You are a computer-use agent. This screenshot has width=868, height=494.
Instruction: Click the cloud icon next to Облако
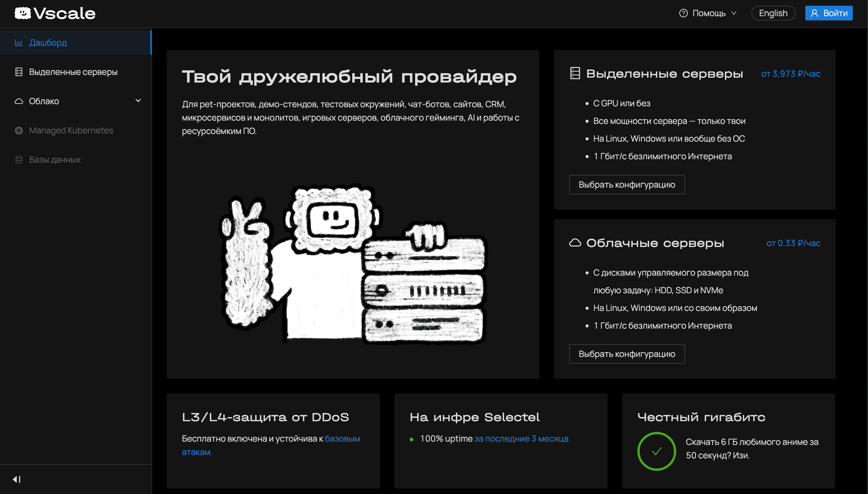tap(19, 101)
